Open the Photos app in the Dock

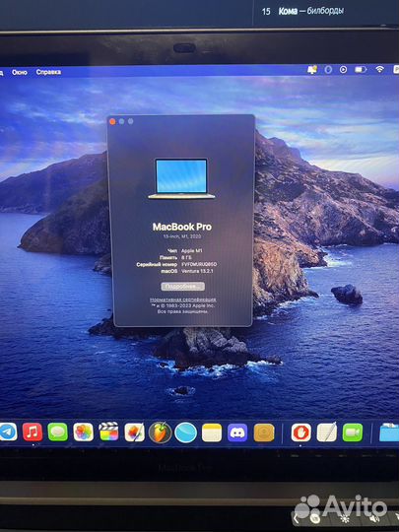[83, 432]
